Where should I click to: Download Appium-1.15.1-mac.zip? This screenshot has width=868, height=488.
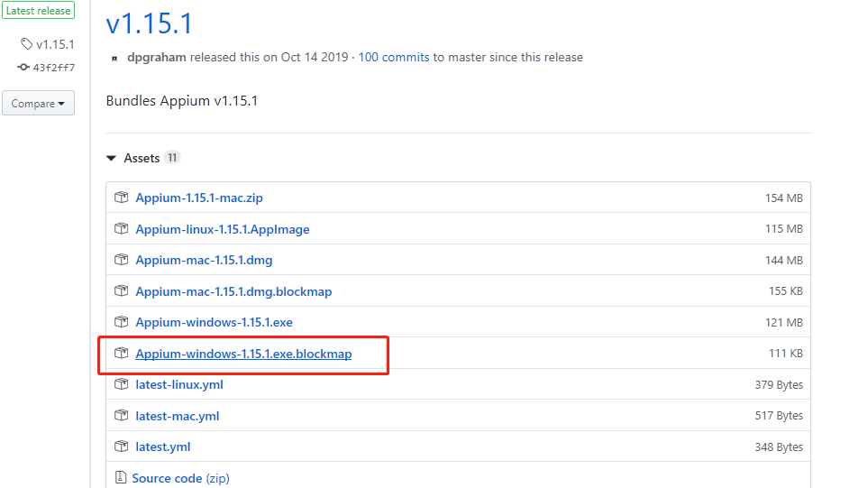tap(199, 198)
